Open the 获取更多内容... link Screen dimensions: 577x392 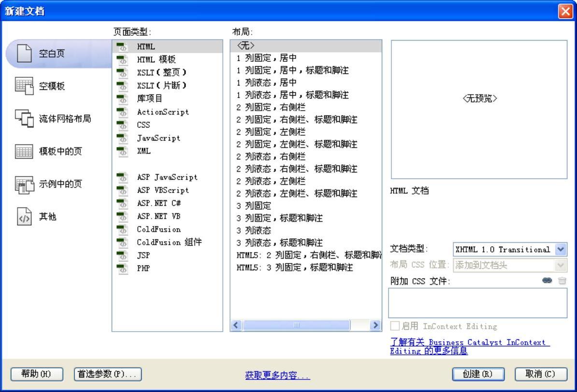(x=277, y=375)
